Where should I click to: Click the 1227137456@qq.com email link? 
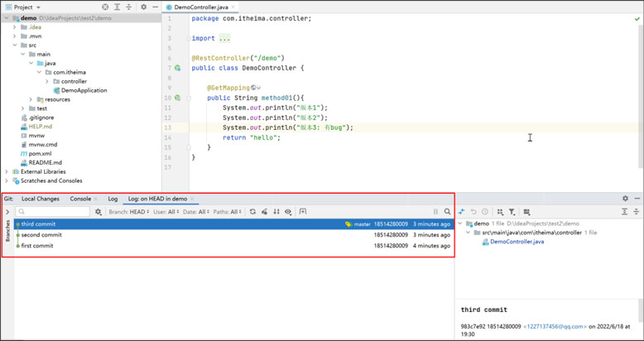coord(555,327)
